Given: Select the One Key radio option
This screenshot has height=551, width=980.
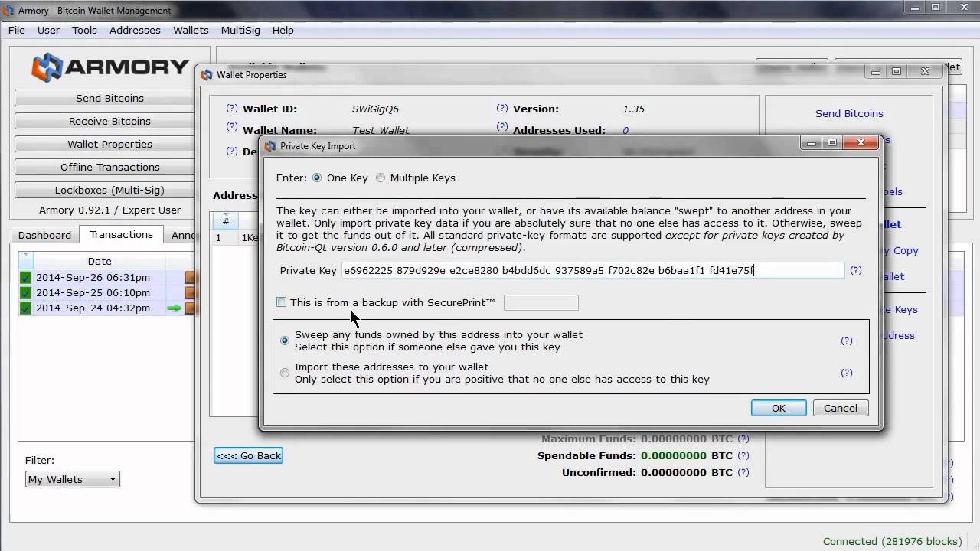Looking at the screenshot, I should pos(317,178).
